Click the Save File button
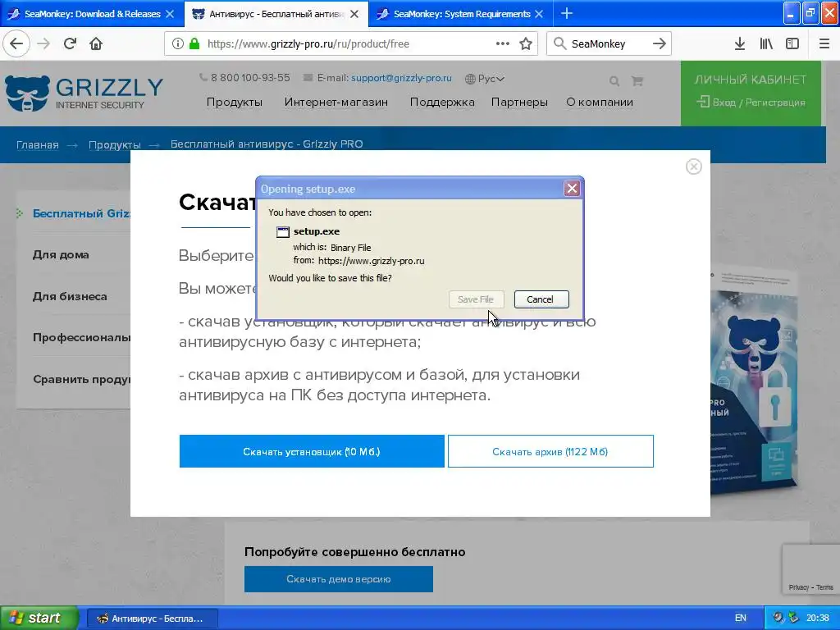 (476, 299)
